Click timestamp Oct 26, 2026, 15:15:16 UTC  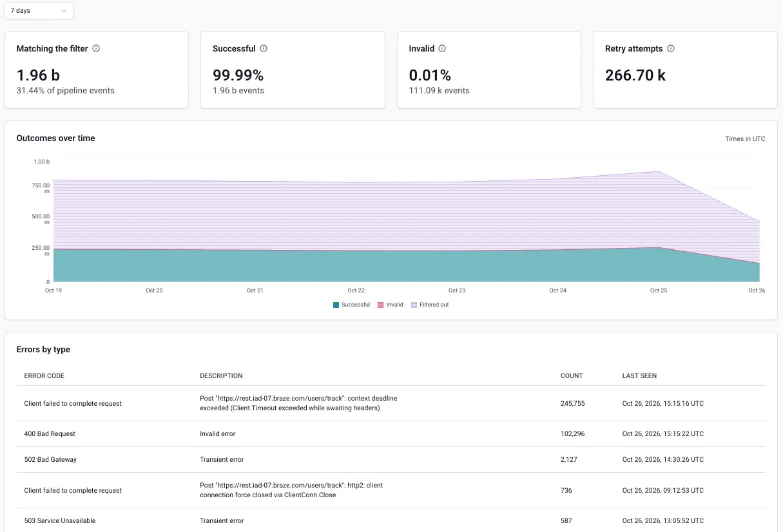pos(662,403)
